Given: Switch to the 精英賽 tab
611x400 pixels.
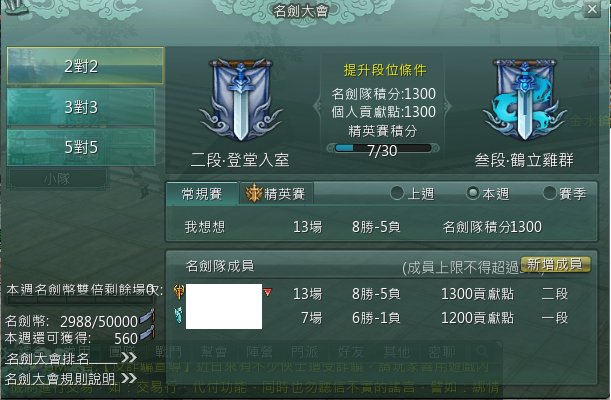Looking at the screenshot, I should [x=276, y=193].
